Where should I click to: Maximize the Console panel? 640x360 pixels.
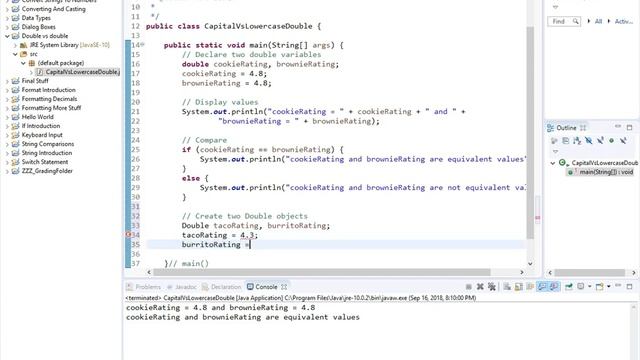[630, 287]
